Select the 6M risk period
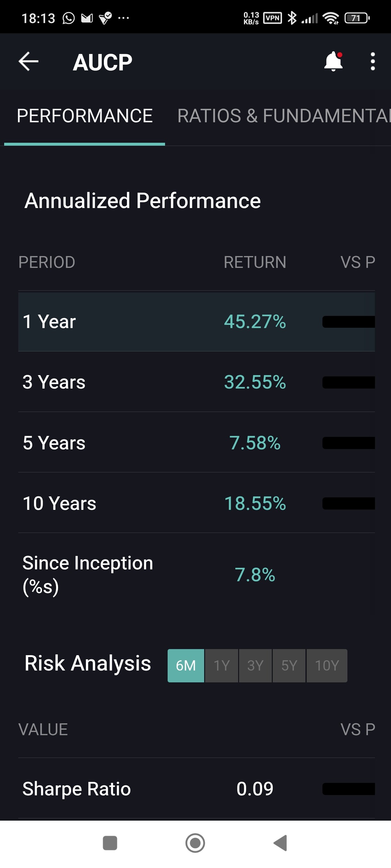 pos(186,665)
